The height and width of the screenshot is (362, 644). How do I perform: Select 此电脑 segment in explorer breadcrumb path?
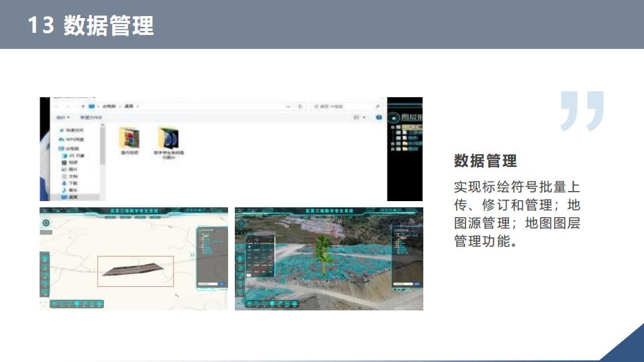click(x=109, y=107)
